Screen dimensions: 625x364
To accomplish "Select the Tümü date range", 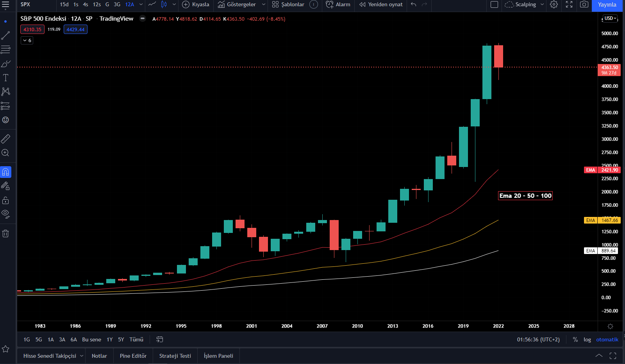I will [x=136, y=339].
